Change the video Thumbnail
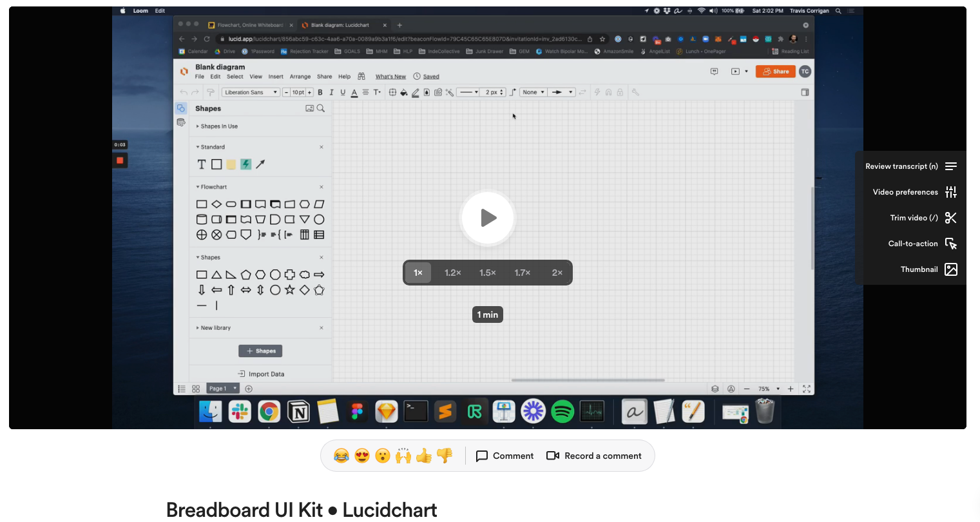Screen dimensions: 980x522 (928, 269)
